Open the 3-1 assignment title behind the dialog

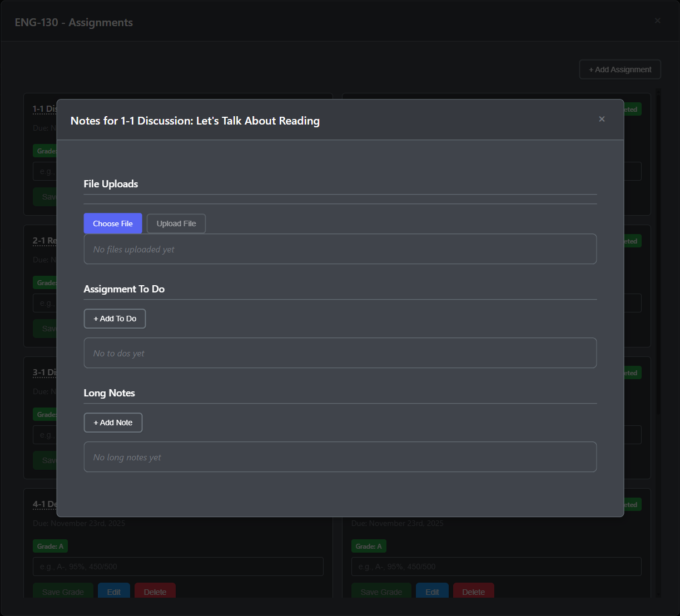[44, 372]
